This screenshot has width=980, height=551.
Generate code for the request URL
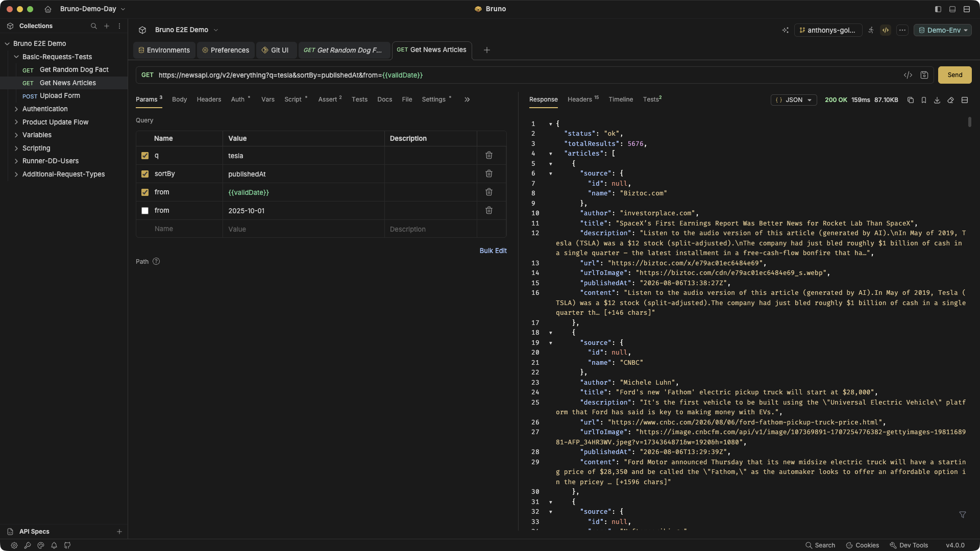tap(908, 75)
